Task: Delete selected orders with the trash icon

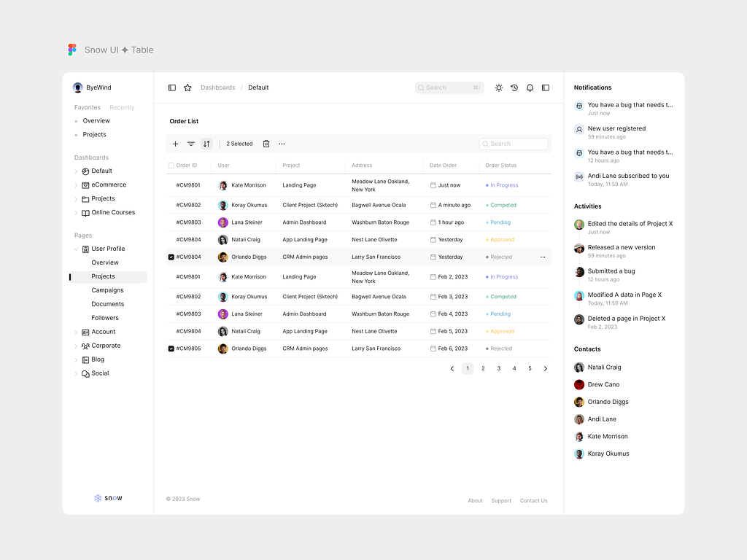Action: (x=266, y=144)
